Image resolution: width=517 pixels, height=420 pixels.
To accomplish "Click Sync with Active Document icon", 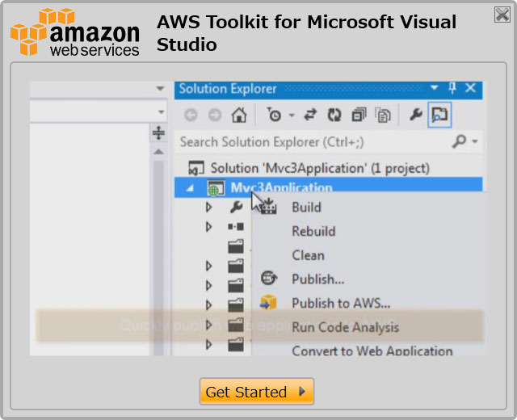I will click(x=310, y=115).
